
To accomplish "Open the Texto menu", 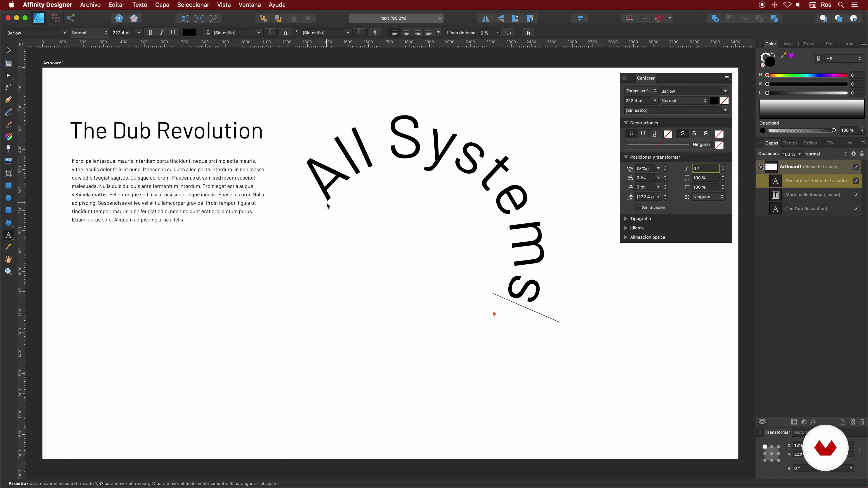I will (139, 5).
